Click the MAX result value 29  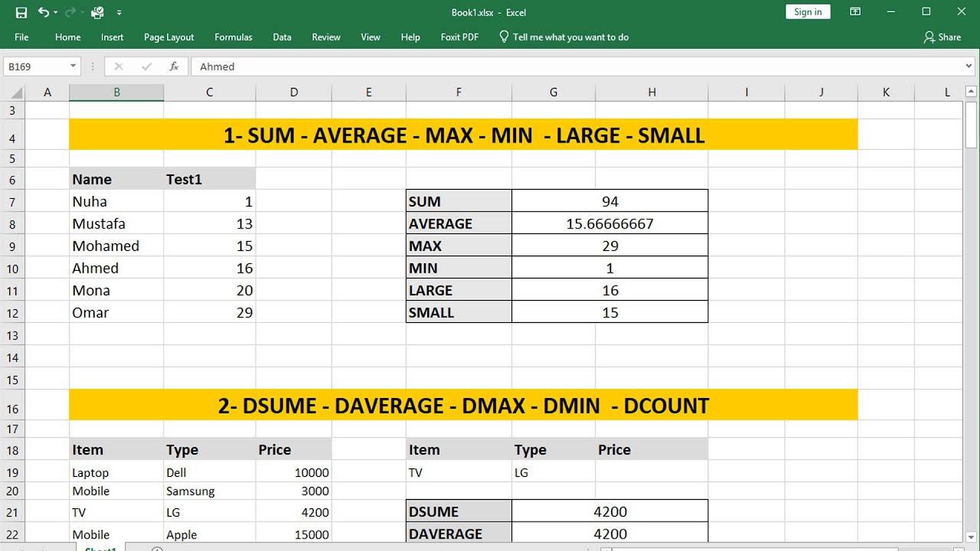pos(610,246)
